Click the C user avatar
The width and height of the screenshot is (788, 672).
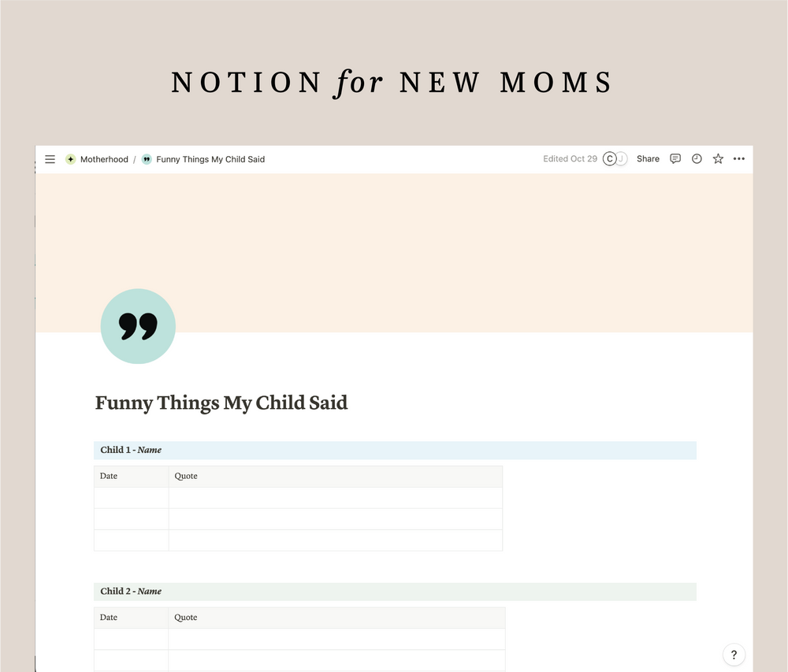[609, 159]
